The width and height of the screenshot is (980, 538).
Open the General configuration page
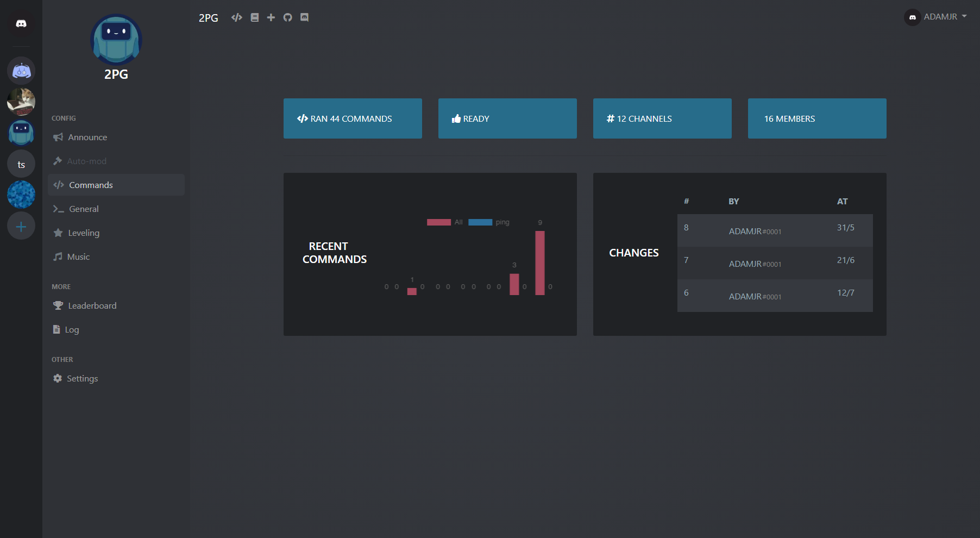pos(83,209)
